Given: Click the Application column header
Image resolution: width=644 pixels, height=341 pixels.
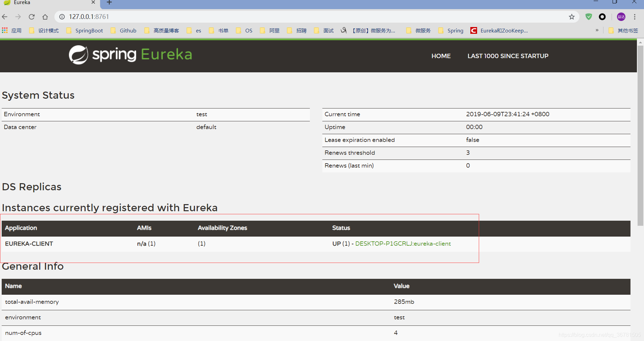Looking at the screenshot, I should 21,228.
